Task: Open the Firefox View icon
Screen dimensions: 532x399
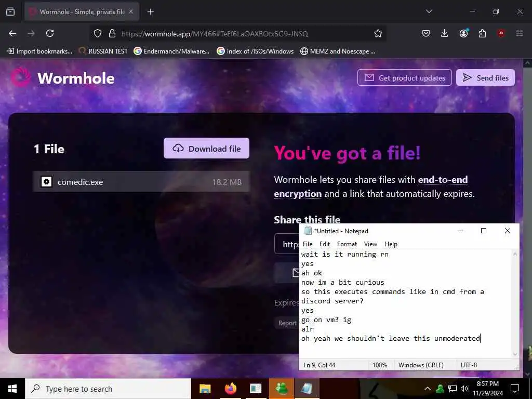Action: pyautogui.click(x=10, y=12)
